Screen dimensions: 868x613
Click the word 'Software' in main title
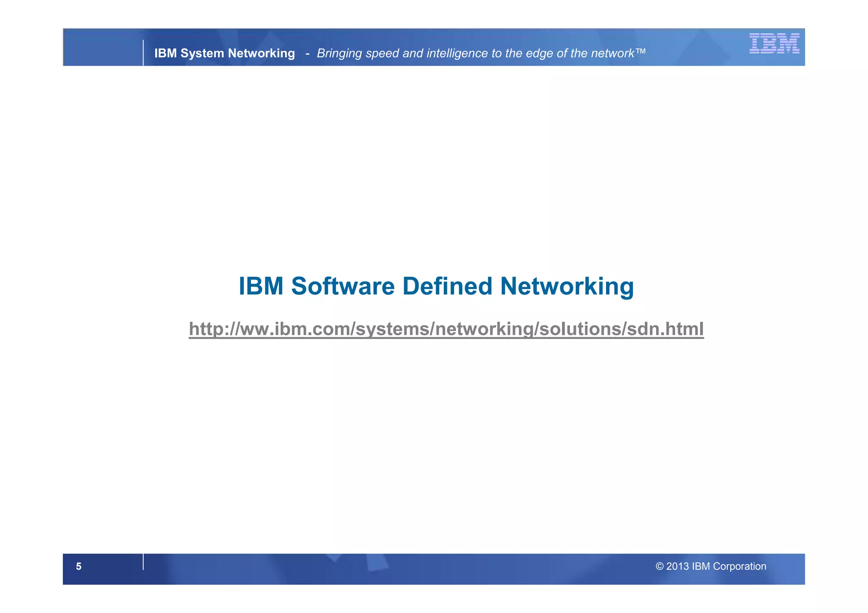tap(343, 286)
